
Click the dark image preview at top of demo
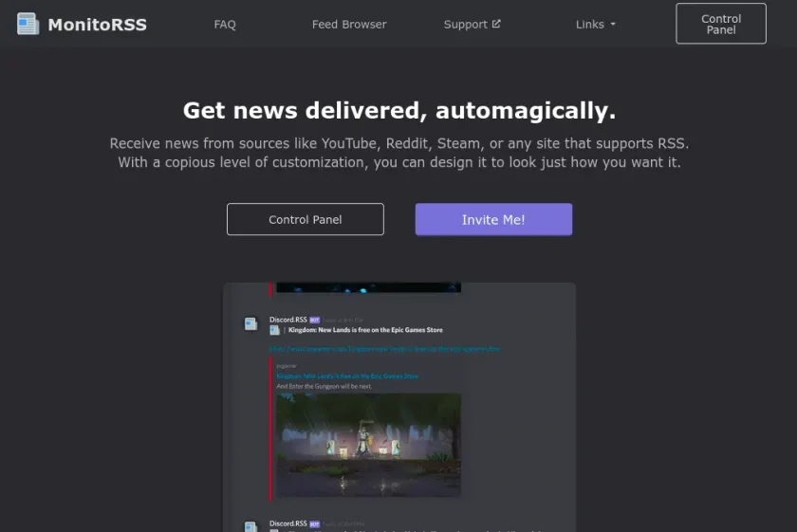point(368,287)
